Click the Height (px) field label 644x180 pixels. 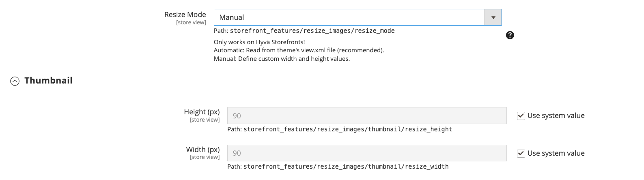coord(202,112)
